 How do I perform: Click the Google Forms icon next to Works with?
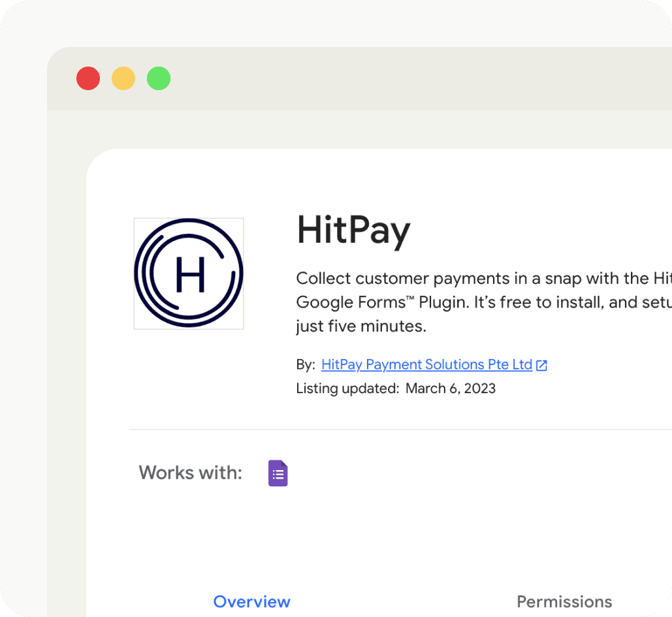pos(278,473)
